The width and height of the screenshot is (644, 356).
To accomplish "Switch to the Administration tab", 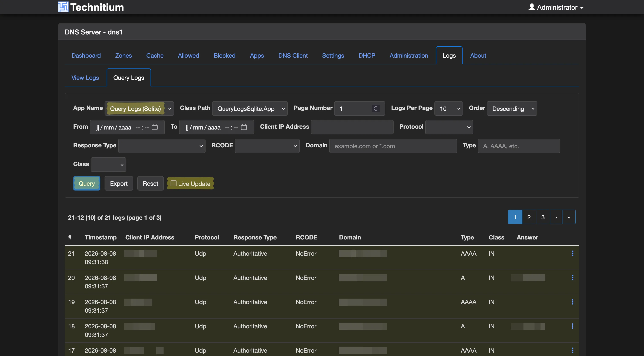I will 409,56.
